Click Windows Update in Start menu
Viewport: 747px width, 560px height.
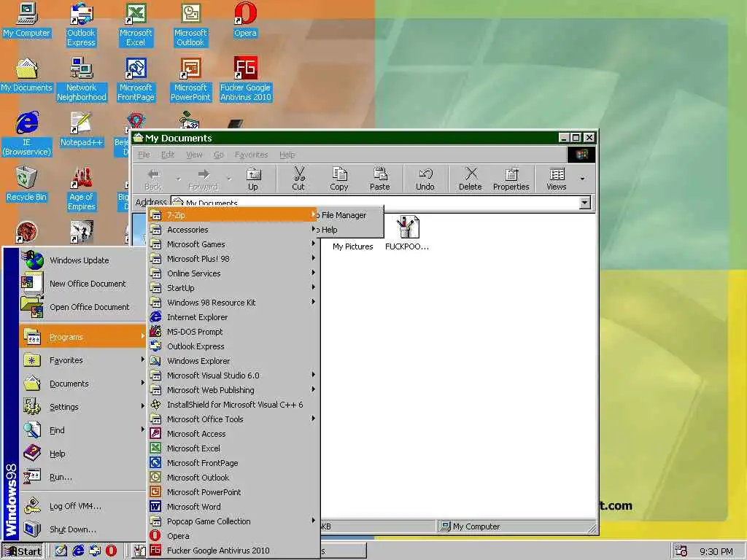[83, 260]
